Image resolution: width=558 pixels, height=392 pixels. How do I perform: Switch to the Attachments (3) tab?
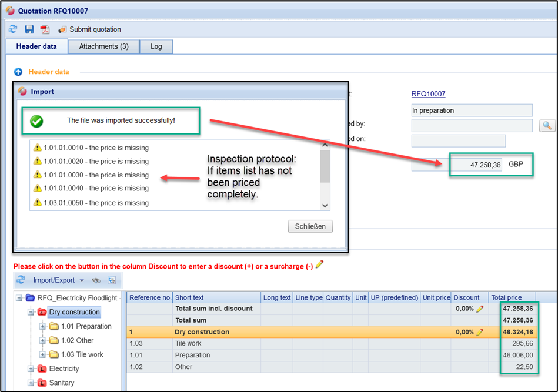coord(103,46)
